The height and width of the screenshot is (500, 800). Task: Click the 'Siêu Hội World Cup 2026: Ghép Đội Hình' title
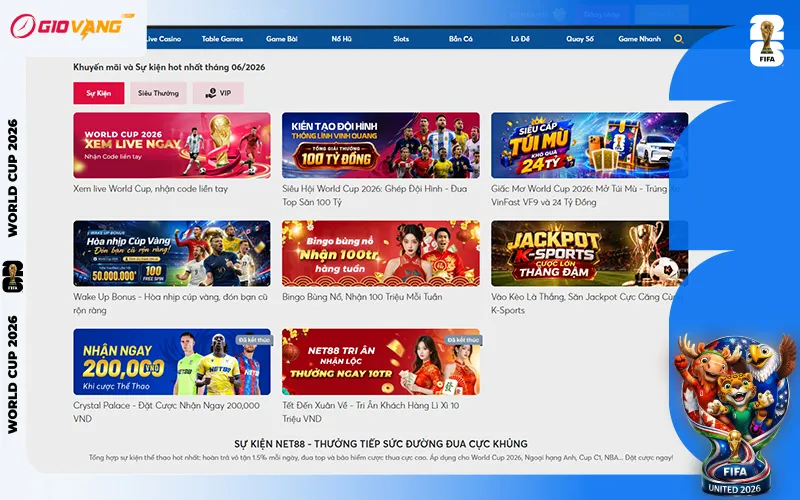tap(374, 195)
